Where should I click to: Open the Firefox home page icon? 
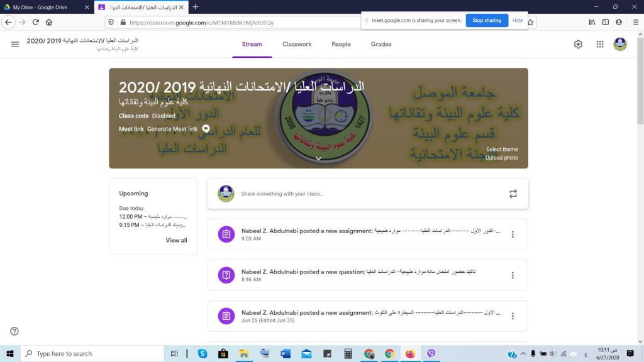pyautogui.click(x=49, y=22)
